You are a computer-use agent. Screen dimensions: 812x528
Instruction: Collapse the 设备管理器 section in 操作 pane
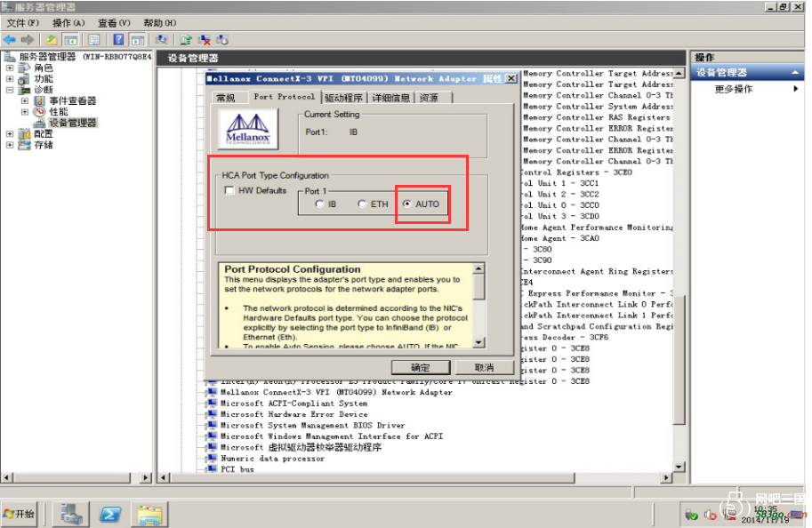pyautogui.click(x=795, y=73)
